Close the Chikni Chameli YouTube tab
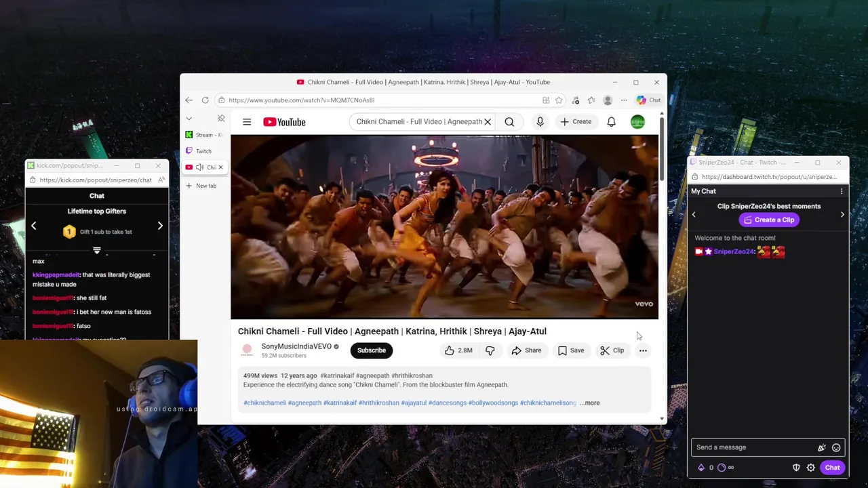Screen dimensions: 868x488 click(220, 167)
